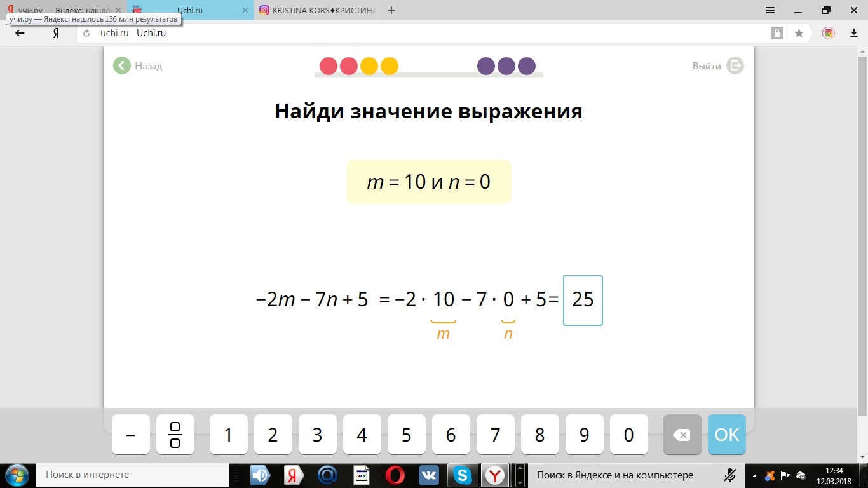Click the Выйти exit icon

tap(735, 65)
